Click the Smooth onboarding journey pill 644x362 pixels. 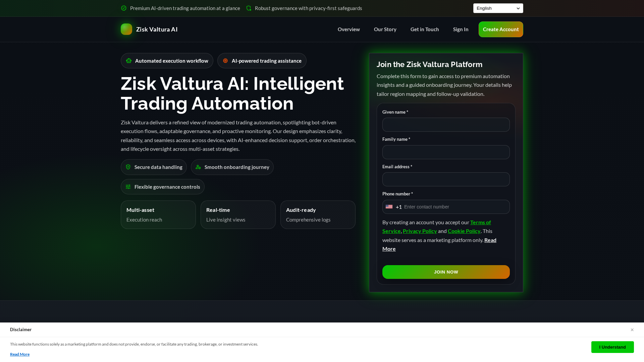pyautogui.click(x=232, y=167)
